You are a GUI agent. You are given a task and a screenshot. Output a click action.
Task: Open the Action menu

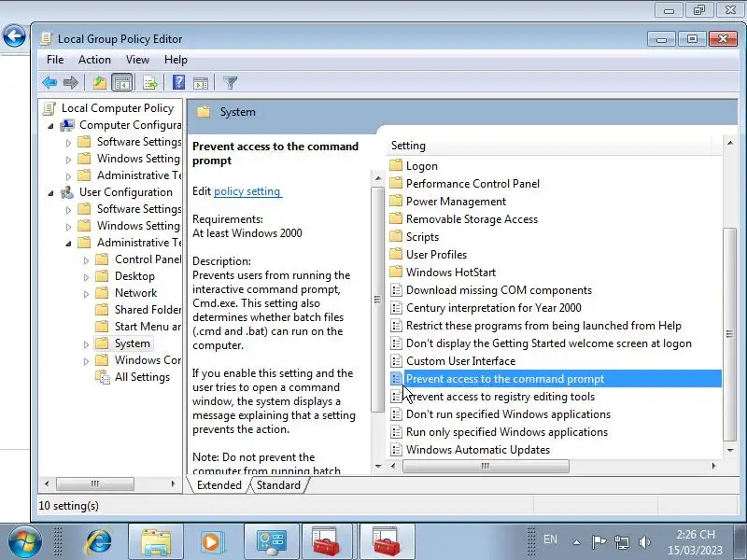[x=94, y=60]
